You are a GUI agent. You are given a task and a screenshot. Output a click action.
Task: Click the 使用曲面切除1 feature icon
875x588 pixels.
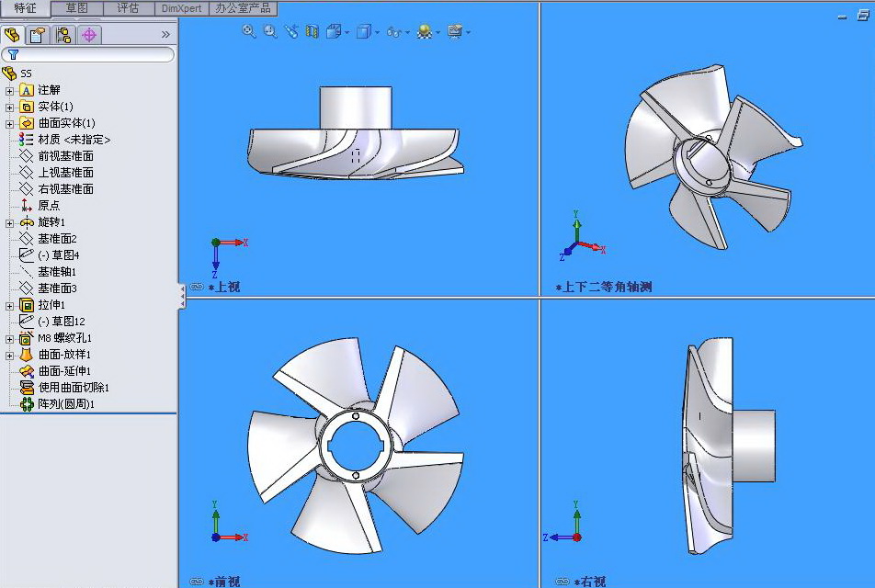tap(27, 387)
